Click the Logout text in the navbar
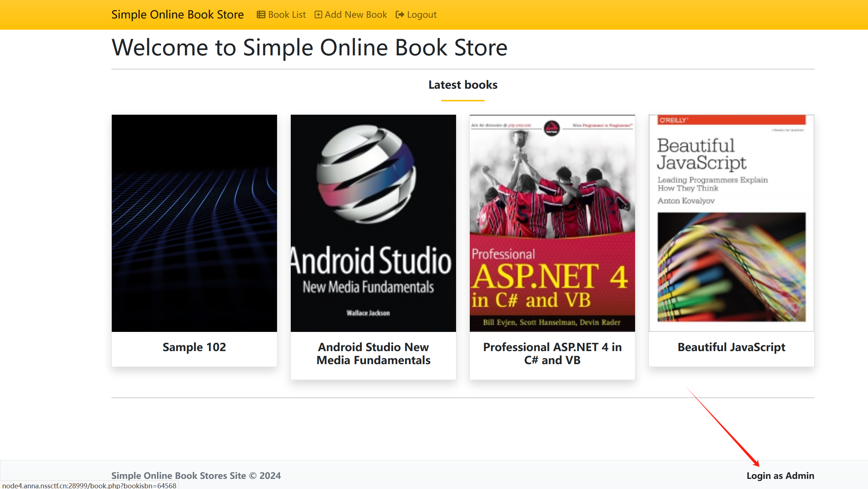This screenshot has height=489, width=868. pyautogui.click(x=422, y=14)
